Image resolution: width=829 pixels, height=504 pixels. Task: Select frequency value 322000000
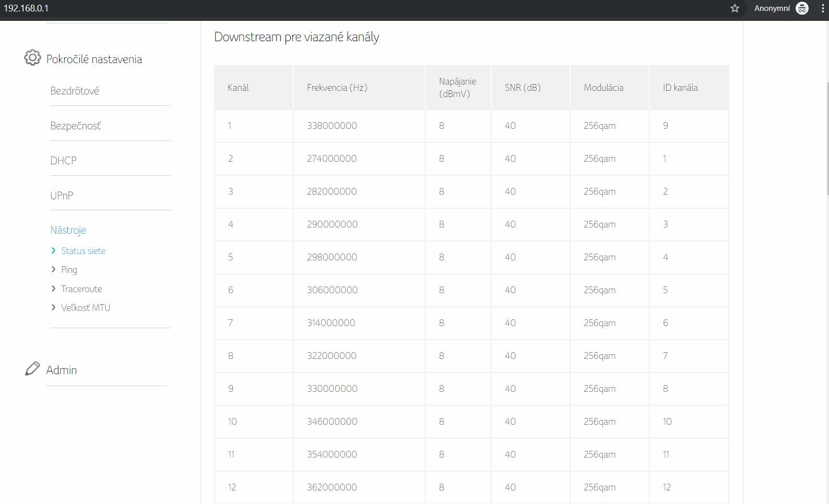[332, 356]
